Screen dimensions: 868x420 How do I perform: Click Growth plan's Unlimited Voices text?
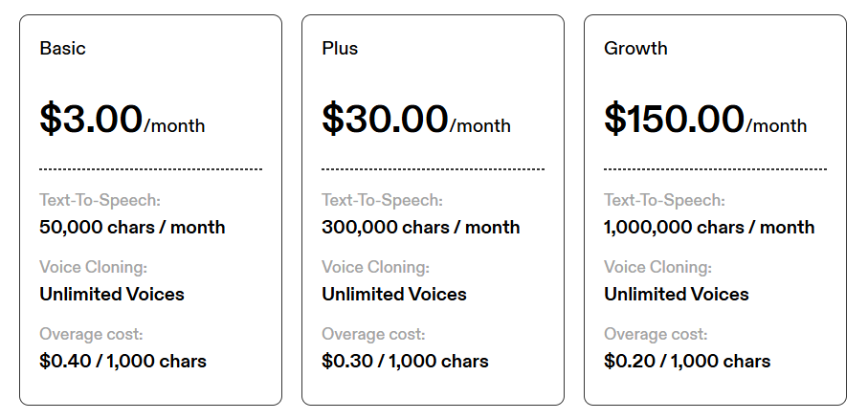[676, 294]
